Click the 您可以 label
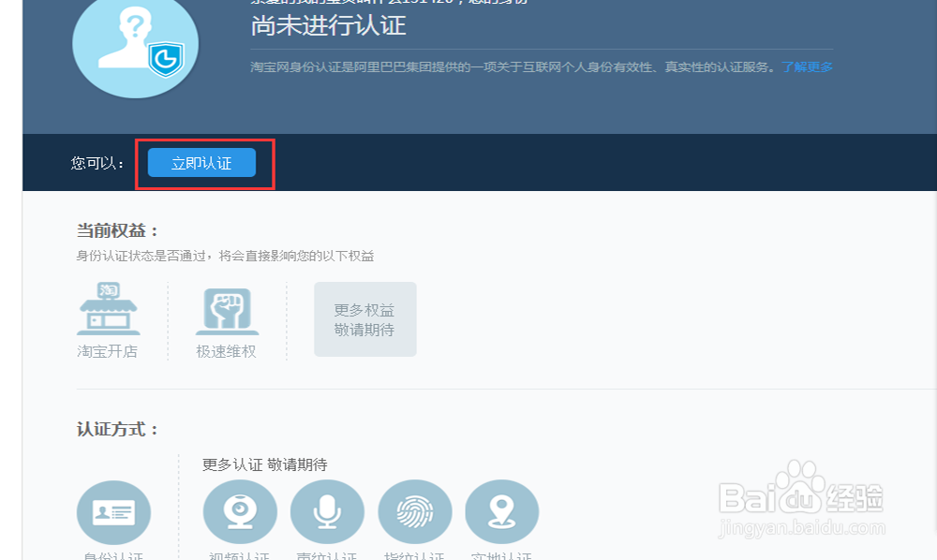This screenshot has width=937, height=560. (x=97, y=163)
